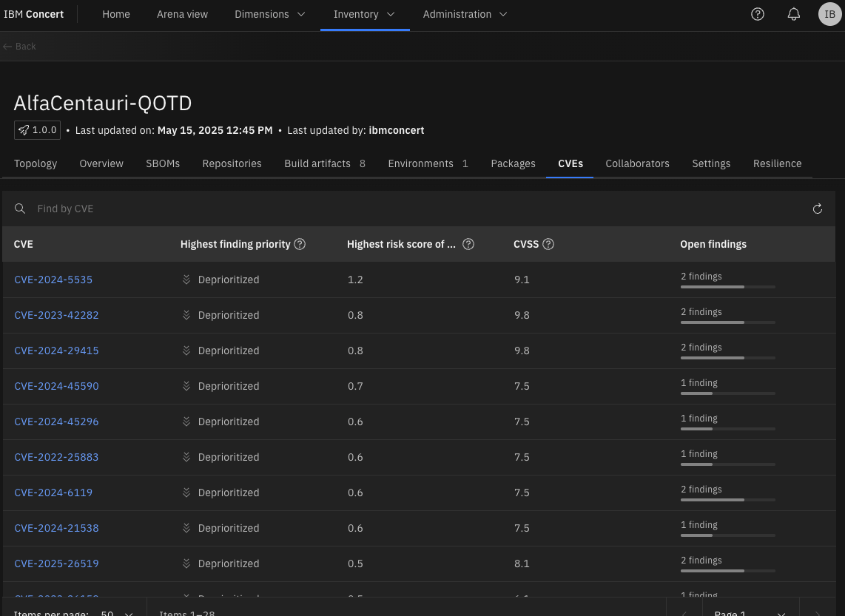The image size is (845, 616).
Task: Click the findings progress bar for CVE-2024-45590
Action: (728, 393)
